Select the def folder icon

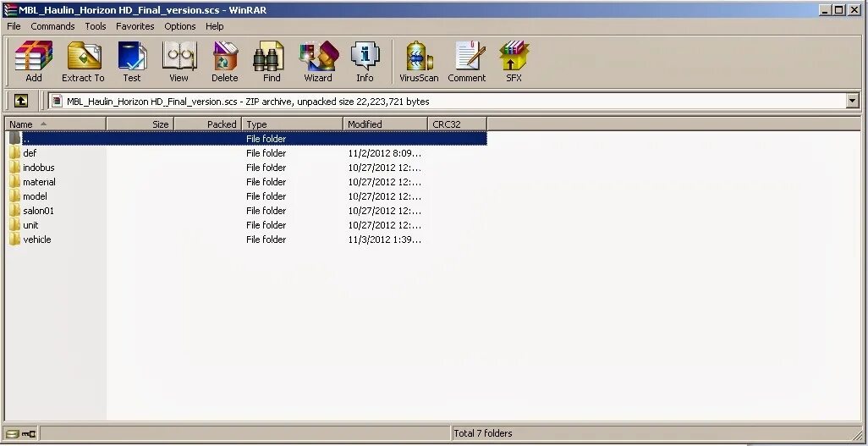(x=15, y=153)
